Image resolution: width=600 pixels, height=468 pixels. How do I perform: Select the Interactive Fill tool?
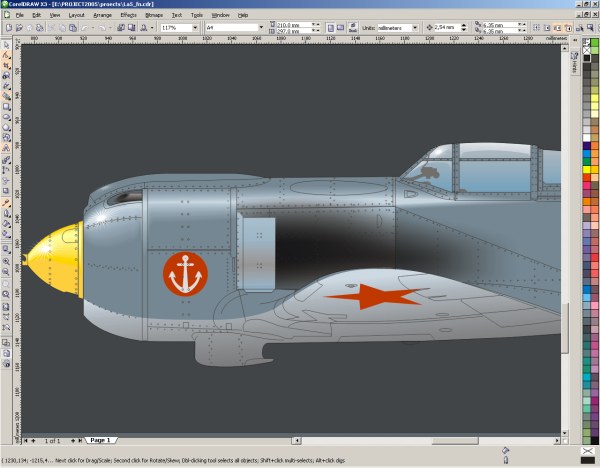pyautogui.click(x=6, y=233)
